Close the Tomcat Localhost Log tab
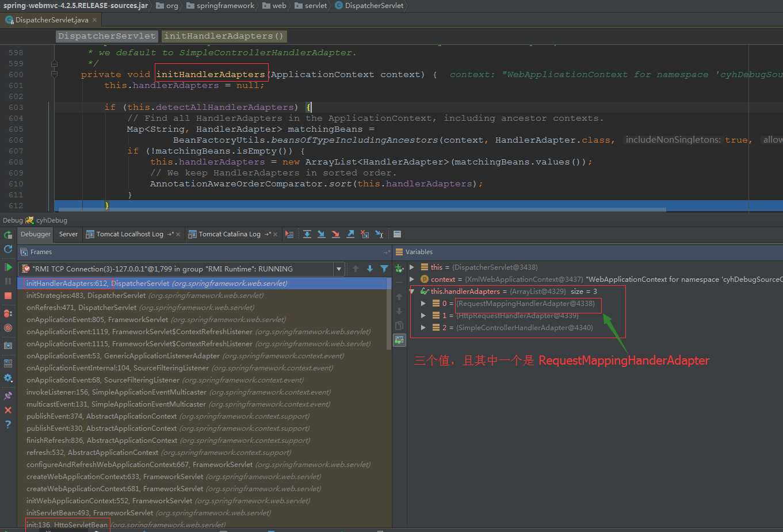Screen dimensions: 783x532 [178, 234]
